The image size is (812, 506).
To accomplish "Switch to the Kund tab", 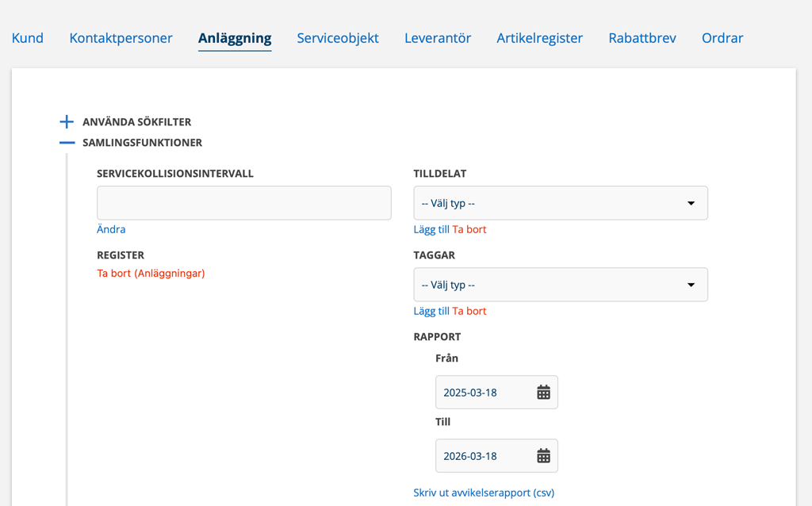I will (28, 38).
